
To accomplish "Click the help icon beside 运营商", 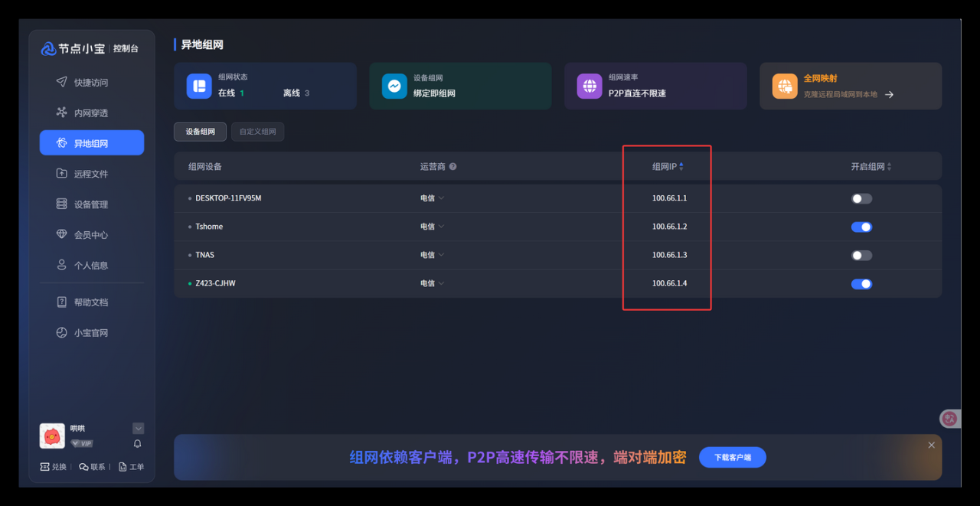I will [452, 167].
